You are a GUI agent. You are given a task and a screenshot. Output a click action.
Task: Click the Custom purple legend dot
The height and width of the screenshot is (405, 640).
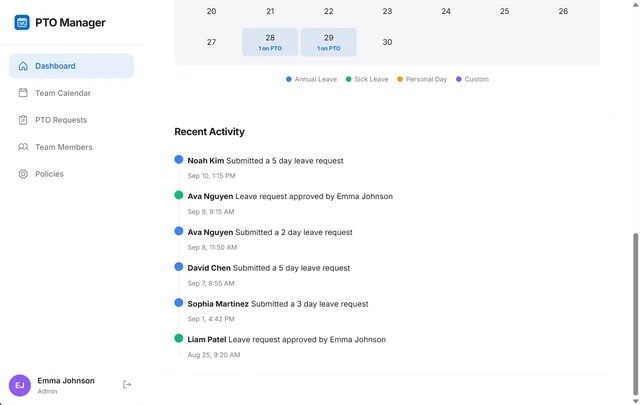(x=459, y=79)
